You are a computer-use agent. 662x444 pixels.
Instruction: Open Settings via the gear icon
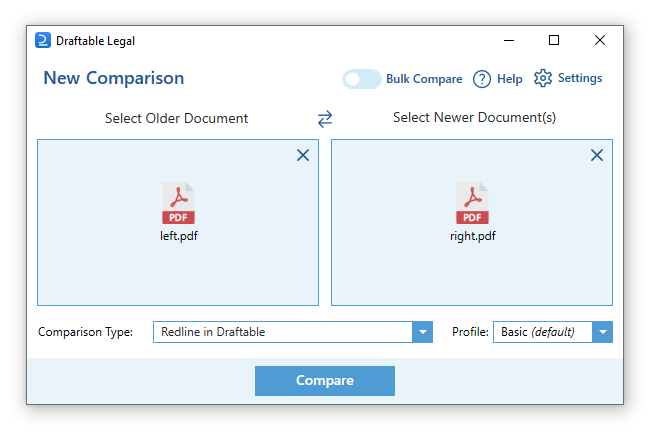[543, 78]
